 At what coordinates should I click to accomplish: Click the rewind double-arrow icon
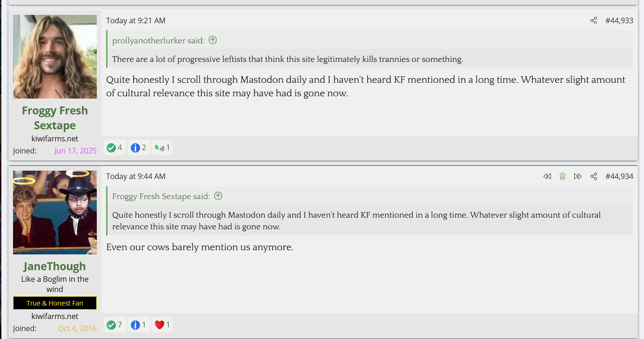[547, 176]
